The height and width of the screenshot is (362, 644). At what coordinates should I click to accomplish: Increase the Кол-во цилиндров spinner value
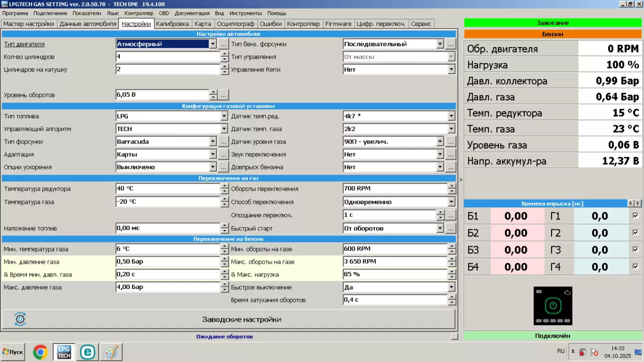[224, 54]
